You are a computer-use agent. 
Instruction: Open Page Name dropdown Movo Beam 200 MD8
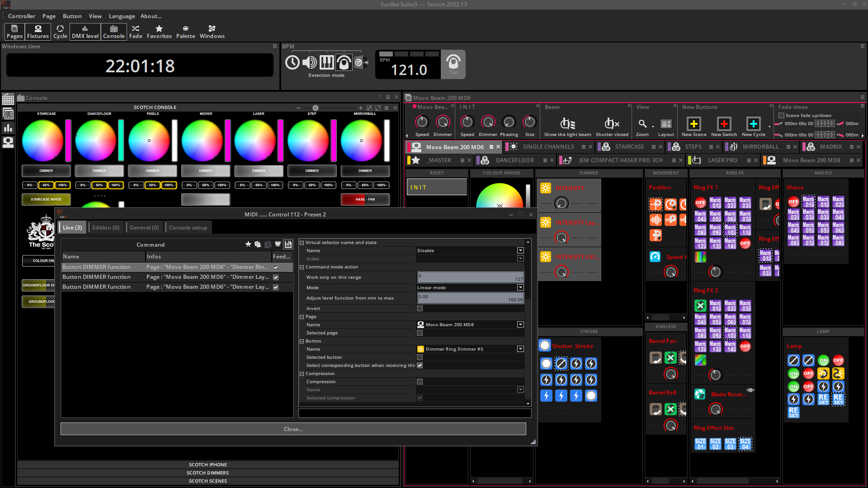(520, 325)
